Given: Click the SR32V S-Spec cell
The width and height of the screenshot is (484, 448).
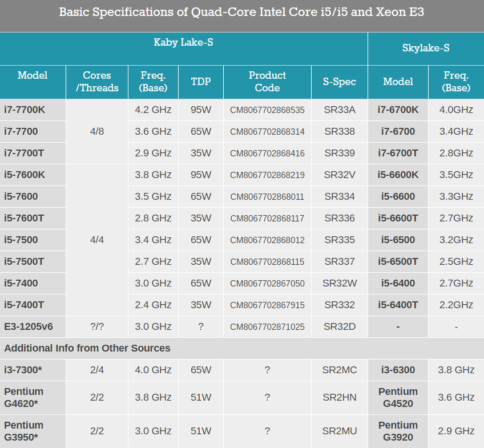Looking at the screenshot, I should (340, 175).
